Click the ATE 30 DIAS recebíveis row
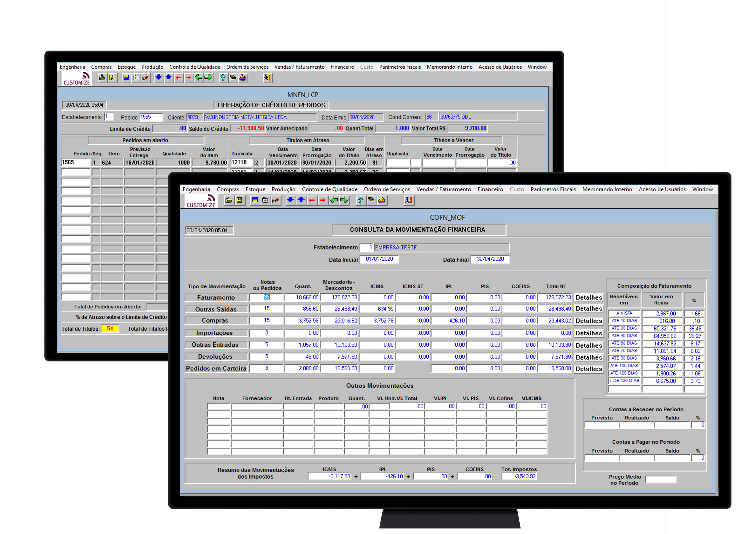 point(624,328)
